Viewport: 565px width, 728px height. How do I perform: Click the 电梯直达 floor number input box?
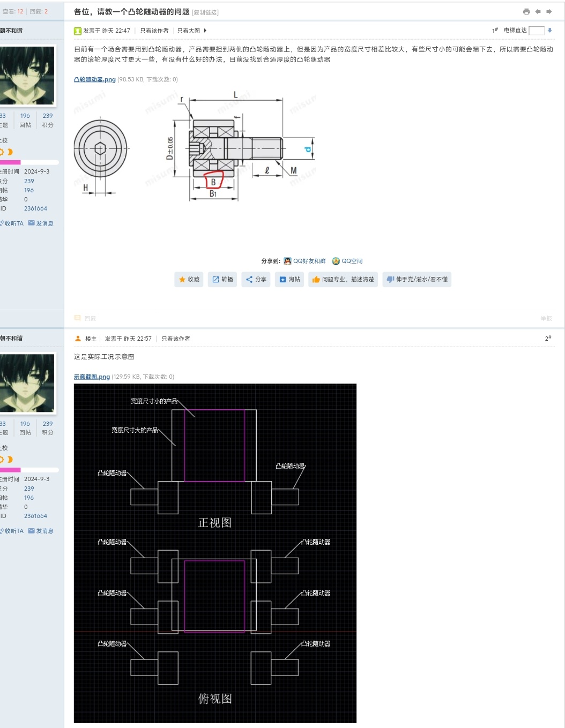[536, 31]
